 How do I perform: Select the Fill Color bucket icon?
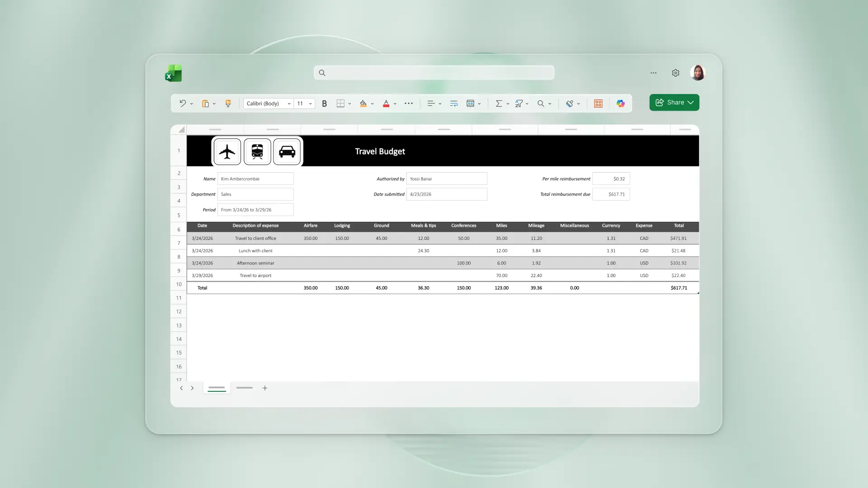[x=364, y=103]
